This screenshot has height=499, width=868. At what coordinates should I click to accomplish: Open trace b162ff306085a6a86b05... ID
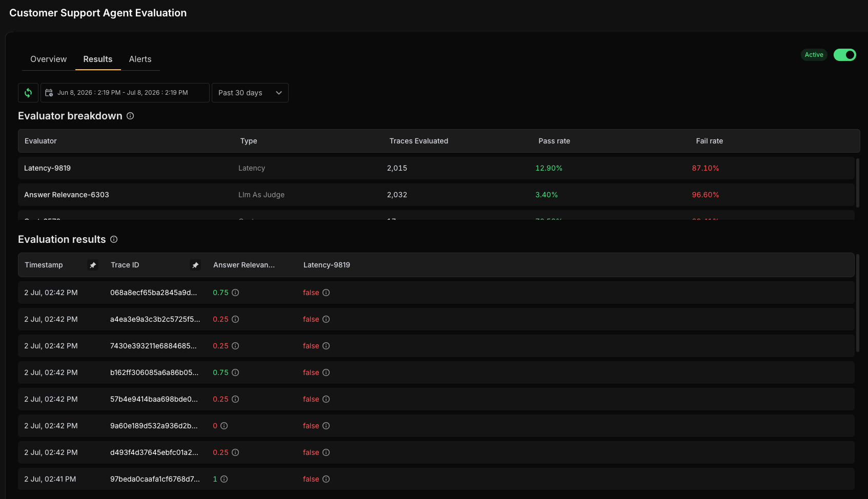point(154,372)
